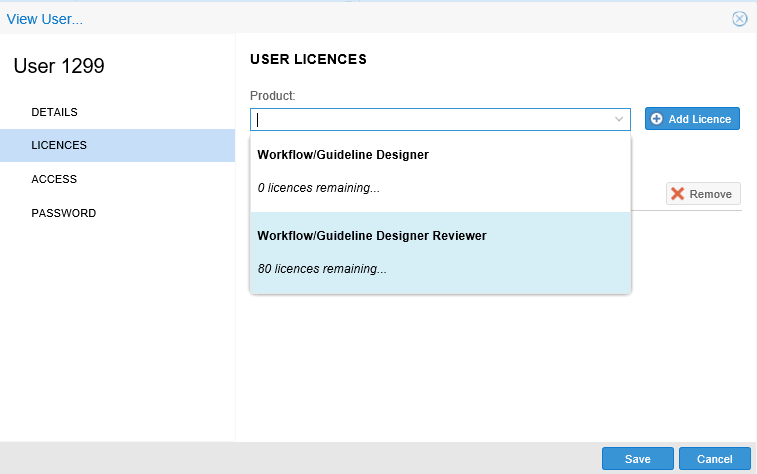This screenshot has width=757, height=474.
Task: Click the '0 licences remaining' text
Action: (x=319, y=187)
